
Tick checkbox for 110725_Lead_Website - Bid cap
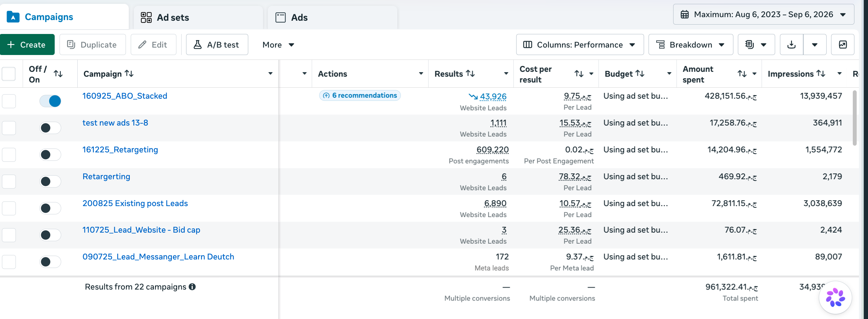(9, 235)
